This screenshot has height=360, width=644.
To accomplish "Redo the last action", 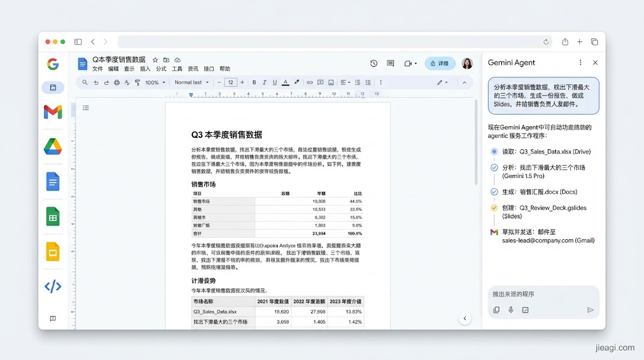I will point(106,82).
